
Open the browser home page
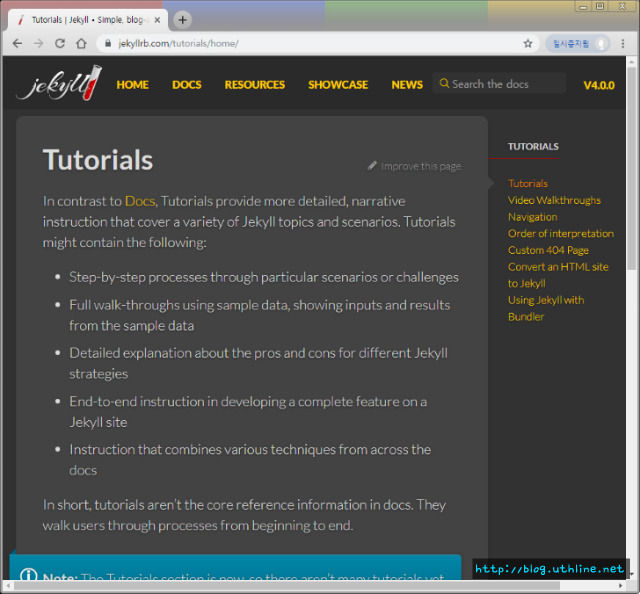click(81, 43)
